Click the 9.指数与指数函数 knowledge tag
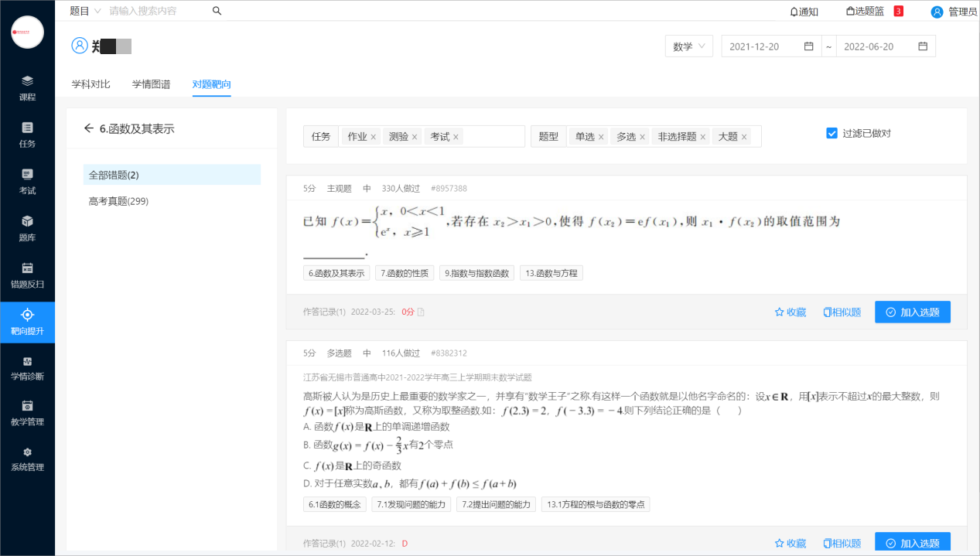 (476, 273)
